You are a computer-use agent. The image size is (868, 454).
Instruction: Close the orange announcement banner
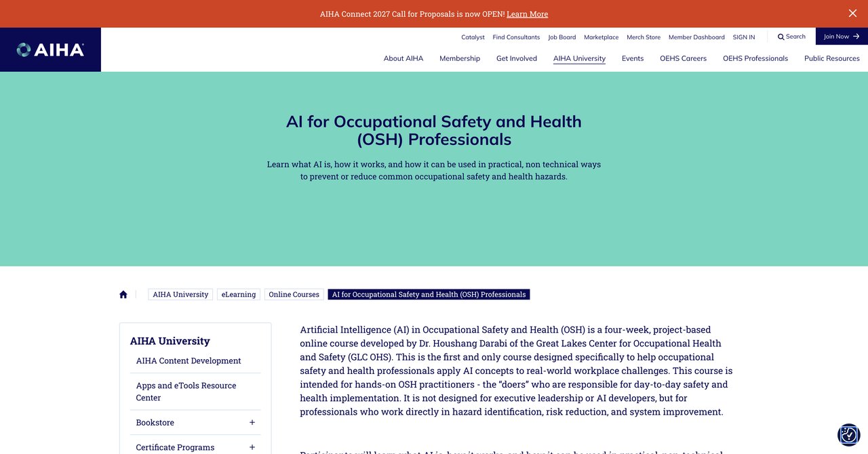[852, 14]
